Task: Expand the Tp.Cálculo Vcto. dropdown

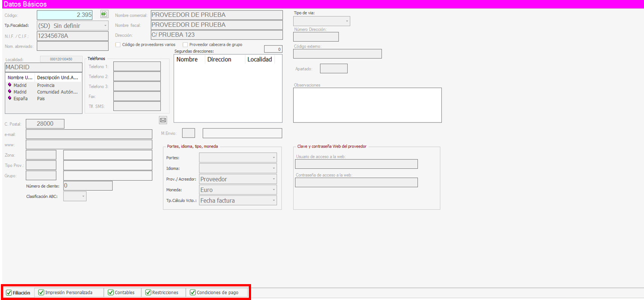Action: click(x=274, y=201)
